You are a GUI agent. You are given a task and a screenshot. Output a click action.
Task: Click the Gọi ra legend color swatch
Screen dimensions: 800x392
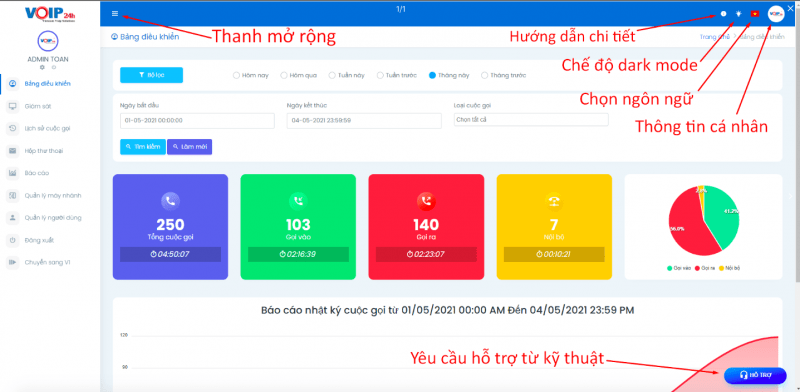[x=697, y=267]
